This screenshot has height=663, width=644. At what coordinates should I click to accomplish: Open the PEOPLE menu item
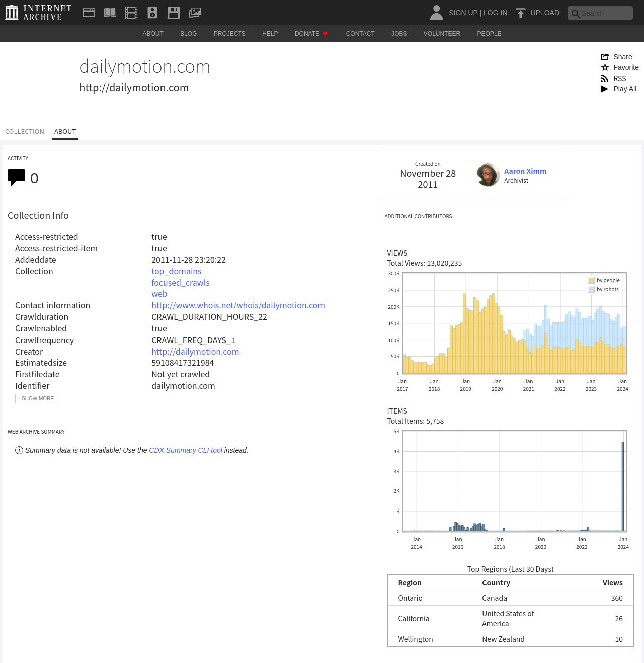(x=489, y=34)
